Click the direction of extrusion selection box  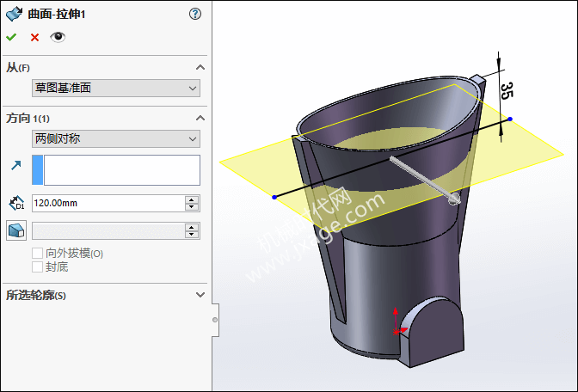tap(121, 170)
